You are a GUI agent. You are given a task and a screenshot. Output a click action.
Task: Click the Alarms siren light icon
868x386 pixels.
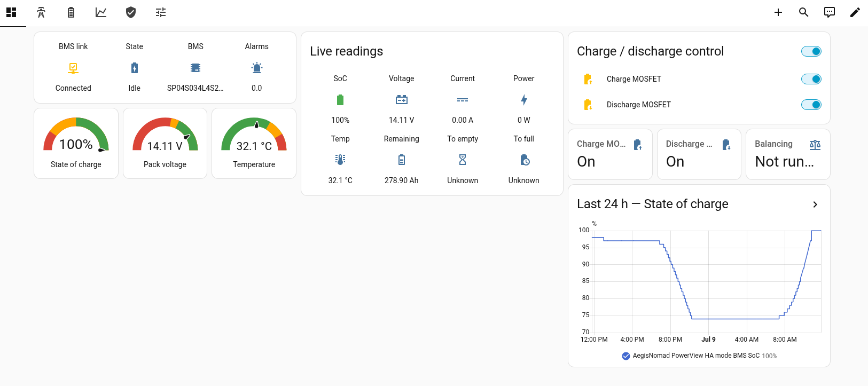click(x=257, y=68)
